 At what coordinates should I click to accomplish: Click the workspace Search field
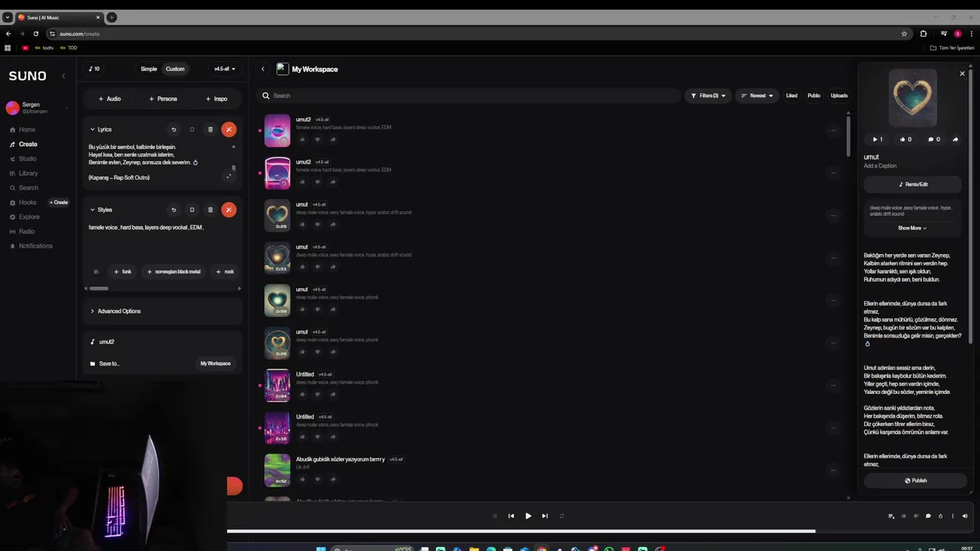(x=469, y=96)
